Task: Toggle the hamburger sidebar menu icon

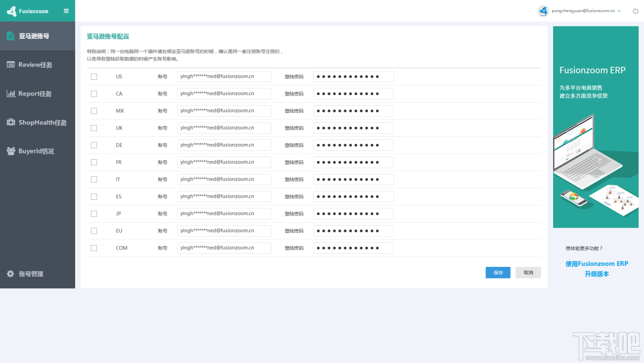Action: point(67,11)
